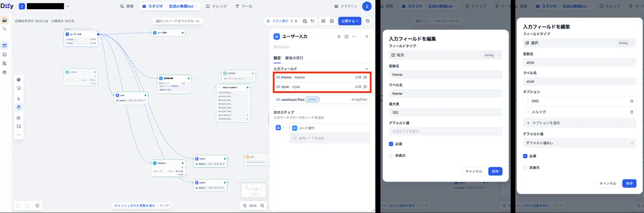Viewport: 644px width, 213px height.
Task: Open the デフォルト値なし default value dropdown
Action: [580, 144]
